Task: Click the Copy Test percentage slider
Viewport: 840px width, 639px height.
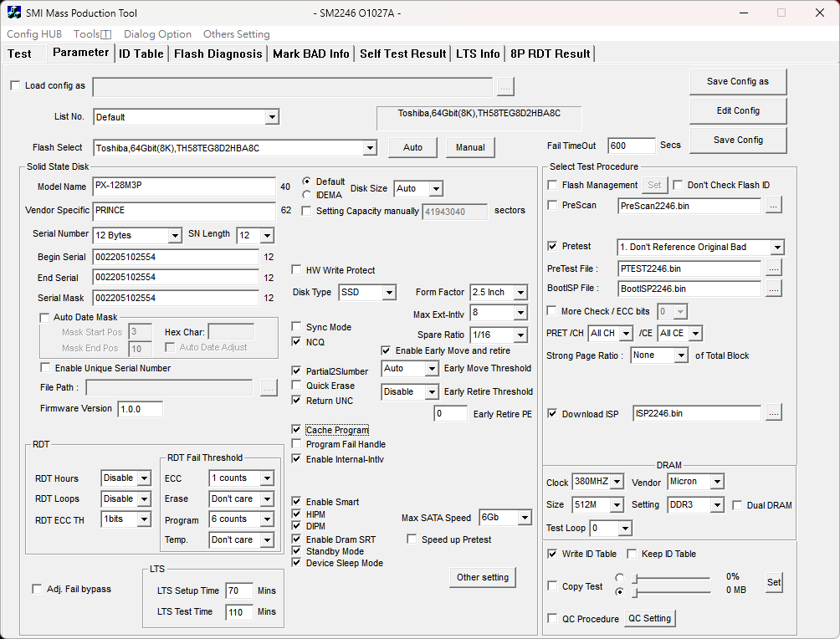Action: 672,579
